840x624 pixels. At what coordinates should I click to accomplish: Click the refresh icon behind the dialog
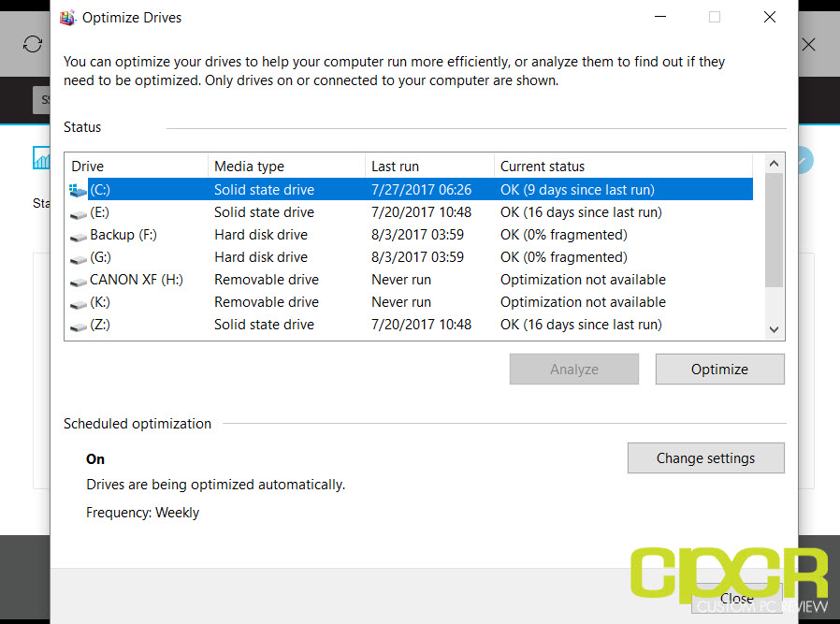coord(33,44)
